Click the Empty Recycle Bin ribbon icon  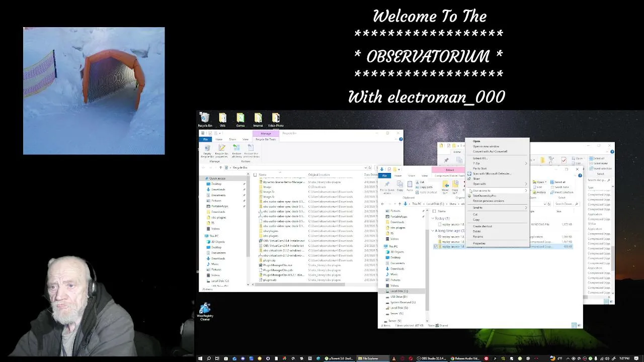pos(207,151)
